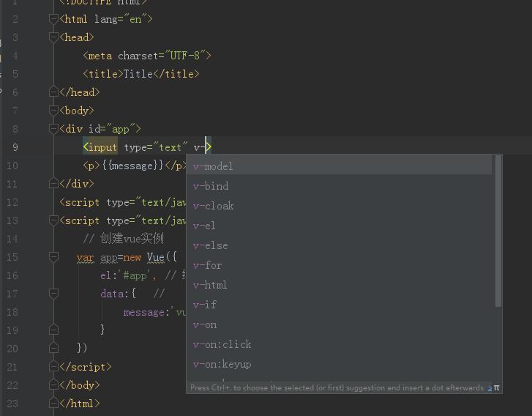The width and height of the screenshot is (532, 416).
Task: Pick v-html from suggestions
Action: (339, 285)
